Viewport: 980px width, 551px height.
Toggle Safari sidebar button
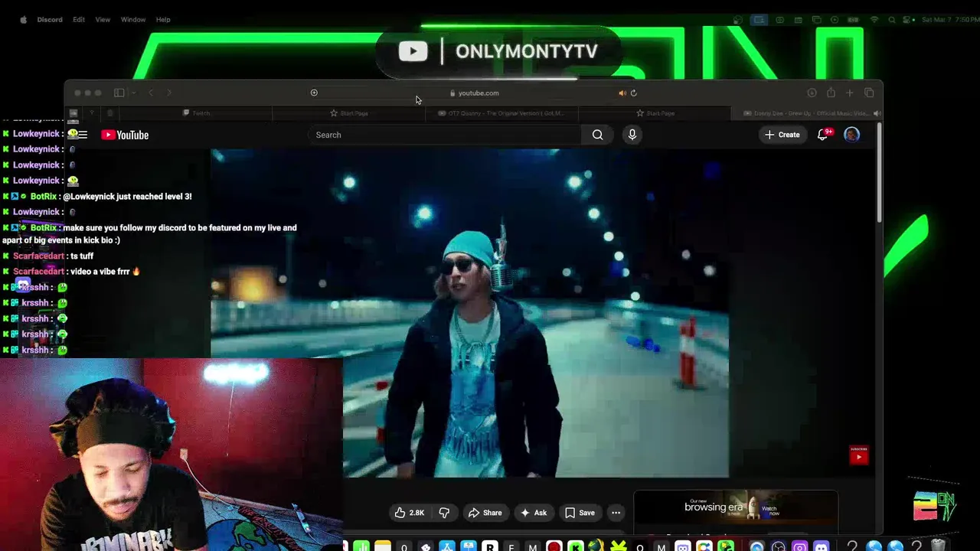tap(119, 93)
